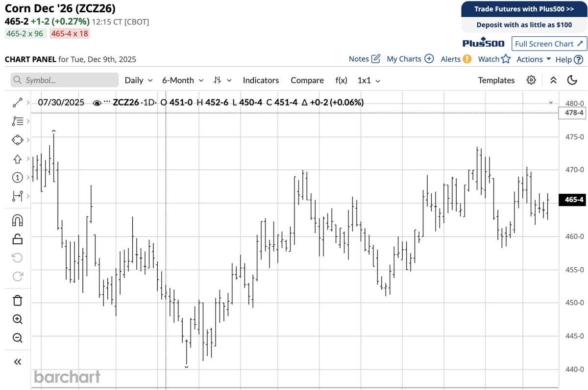Screen dimensions: 588x390
Task: Click the red ask 465-4 x 18
Action: tap(69, 33)
